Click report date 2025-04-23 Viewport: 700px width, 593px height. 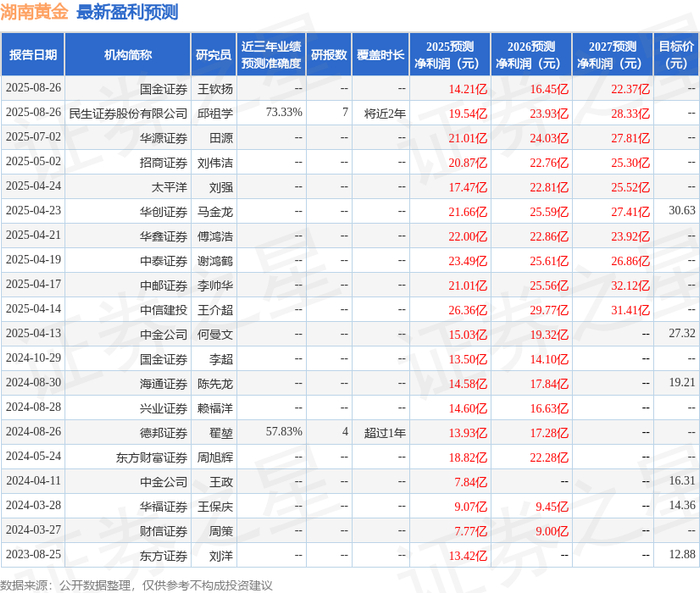[x=33, y=210]
